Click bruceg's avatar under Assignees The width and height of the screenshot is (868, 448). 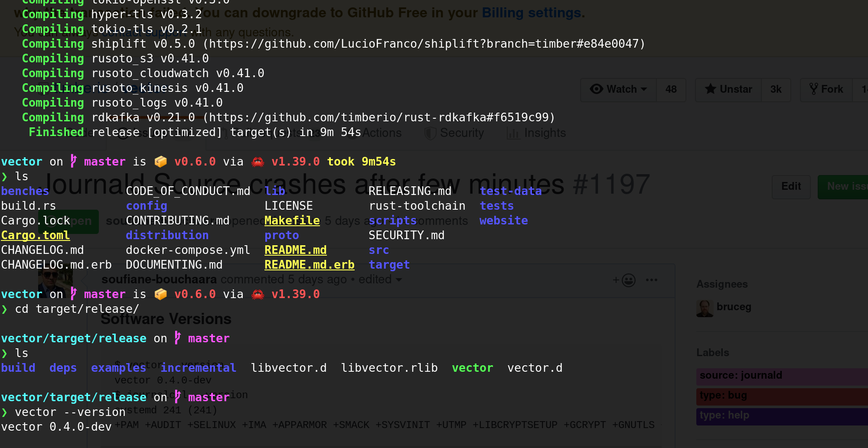705,308
